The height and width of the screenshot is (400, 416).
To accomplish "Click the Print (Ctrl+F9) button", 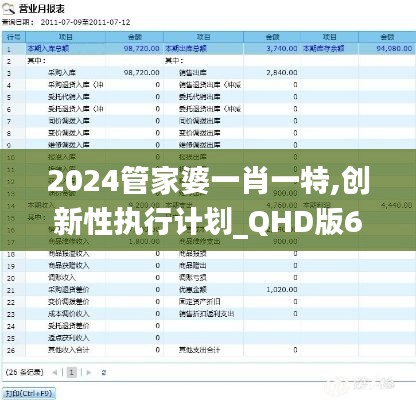I will click(29, 393).
